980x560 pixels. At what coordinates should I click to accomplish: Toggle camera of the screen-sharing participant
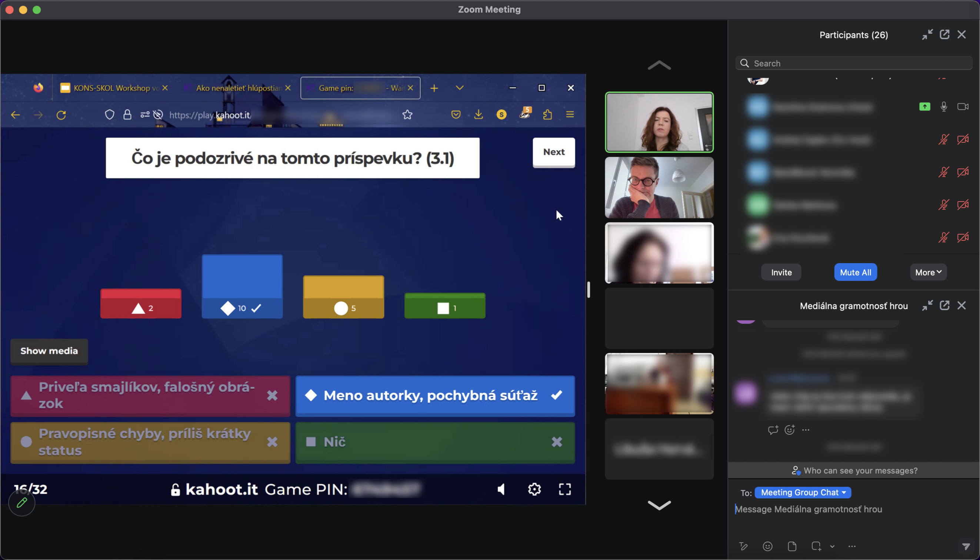(x=963, y=106)
